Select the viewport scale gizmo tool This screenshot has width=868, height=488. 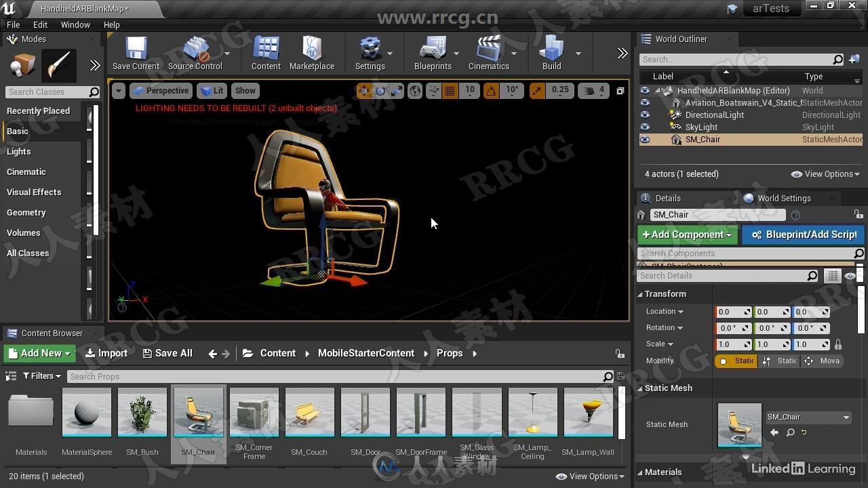pos(396,90)
